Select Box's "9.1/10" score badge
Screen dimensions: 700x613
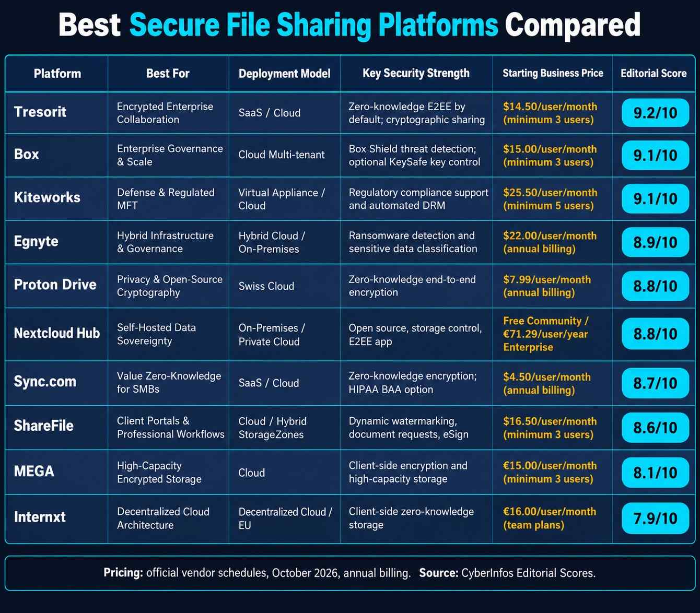pos(655,155)
